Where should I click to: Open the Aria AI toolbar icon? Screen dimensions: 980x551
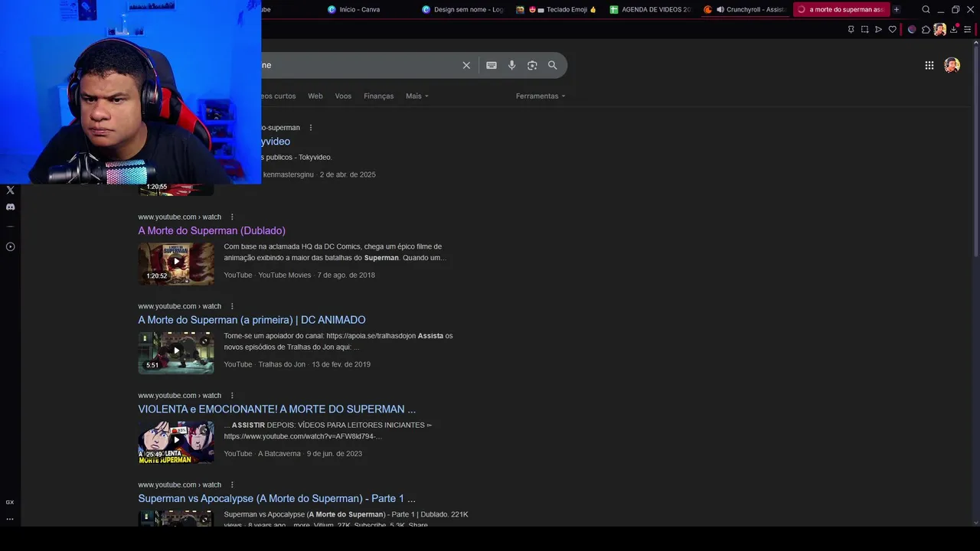tap(912, 30)
